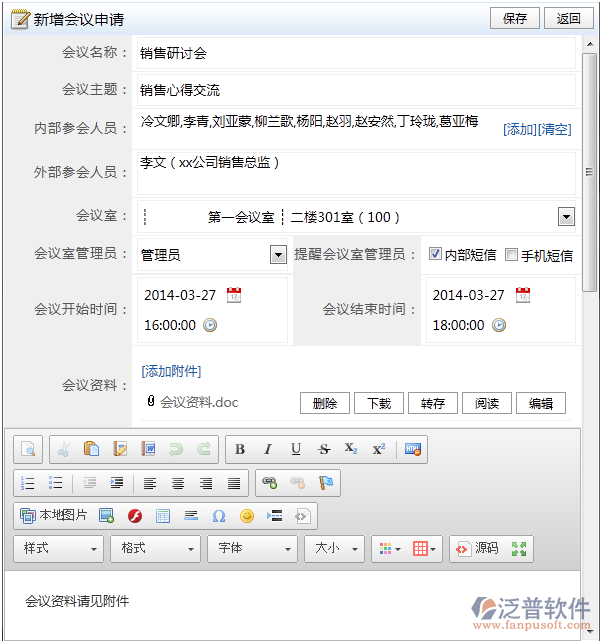The width and height of the screenshot is (601, 641).
Task: Open the 样式 style dropdown
Action: [59, 548]
